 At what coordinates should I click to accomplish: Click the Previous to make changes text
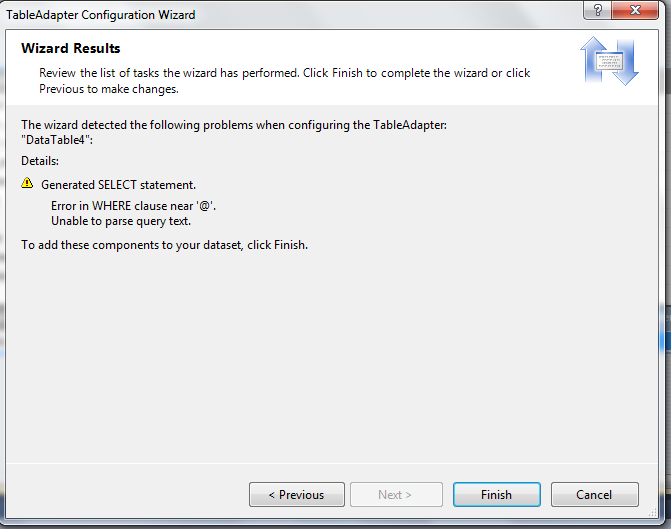[x=108, y=89]
